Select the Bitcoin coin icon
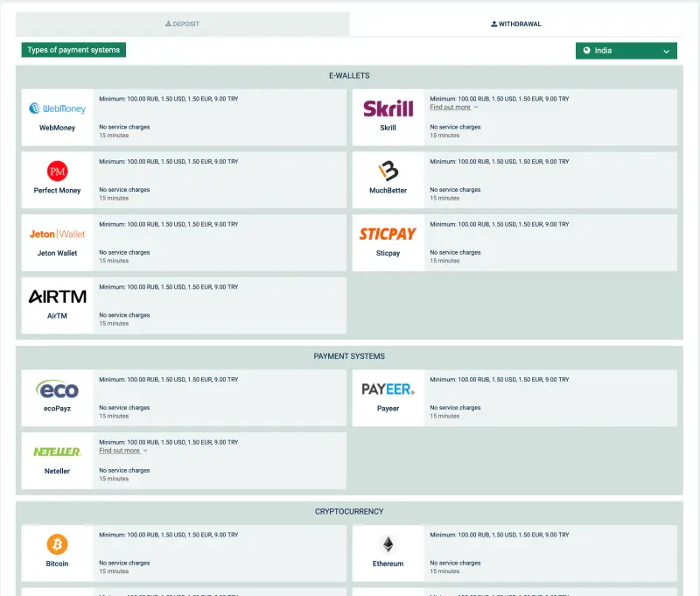 (57, 544)
